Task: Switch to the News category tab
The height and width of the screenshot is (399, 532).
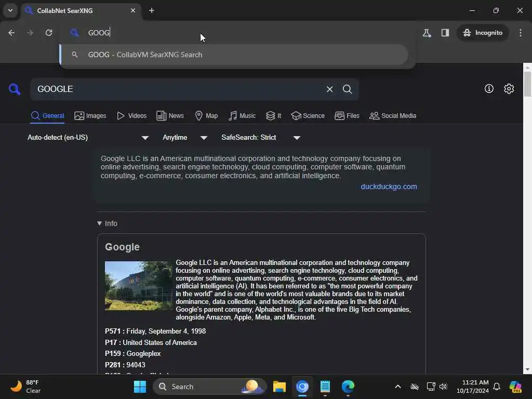Action: pyautogui.click(x=170, y=116)
